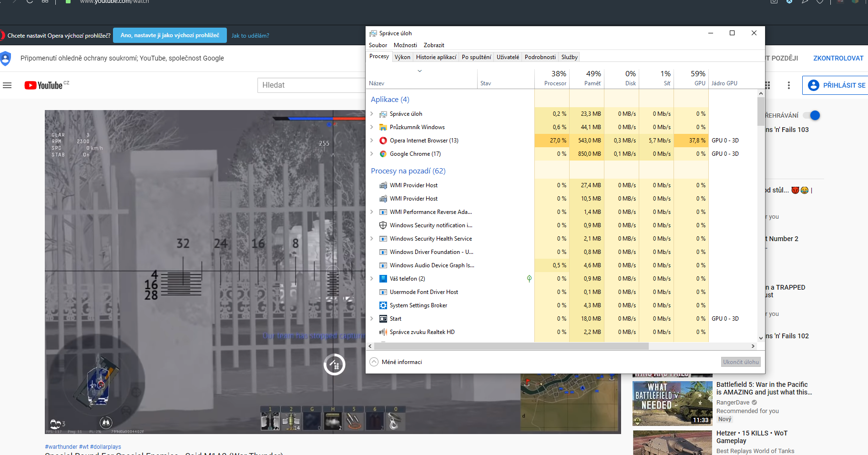Switch to the Po spuštění tab

coord(476,57)
